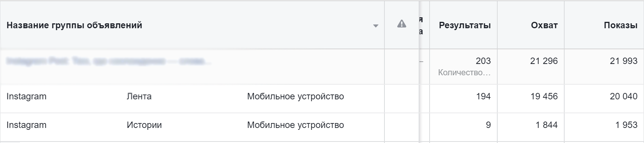
Task: Open the blurred ad set name link
Action: (108, 61)
